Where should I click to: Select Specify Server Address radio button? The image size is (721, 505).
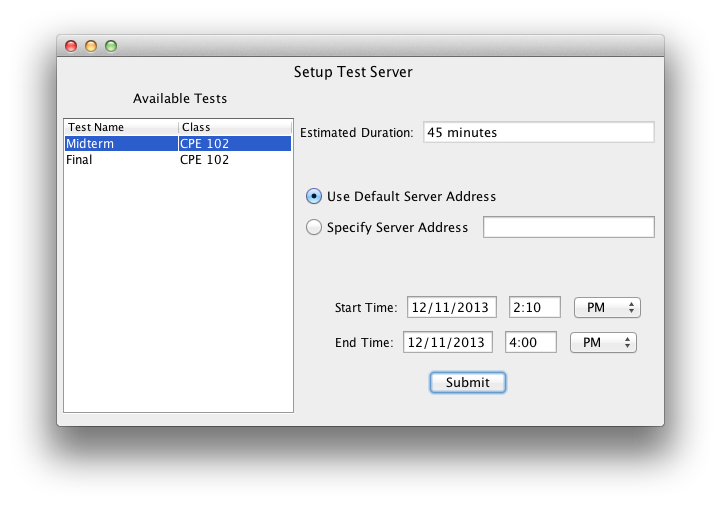coord(314,227)
